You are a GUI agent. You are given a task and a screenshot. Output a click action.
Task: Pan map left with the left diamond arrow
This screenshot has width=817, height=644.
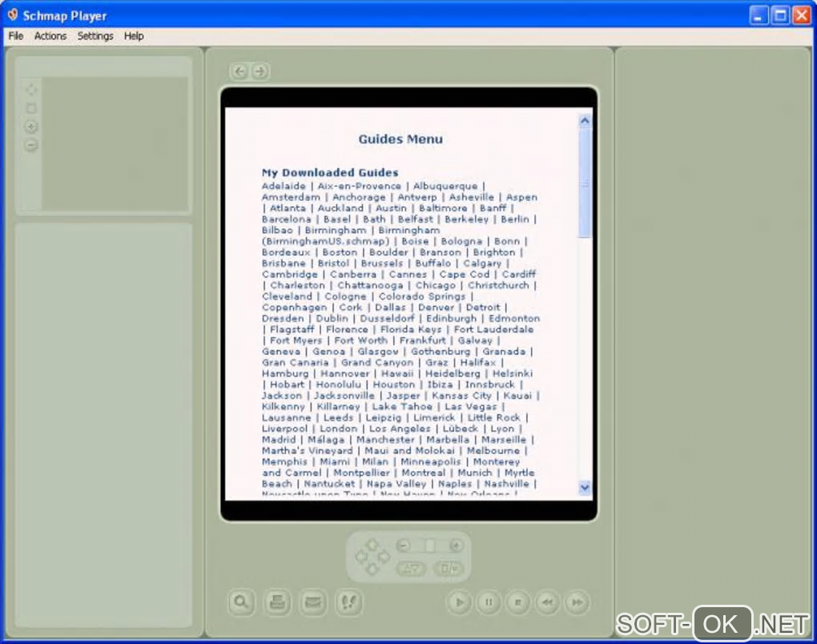click(x=360, y=557)
